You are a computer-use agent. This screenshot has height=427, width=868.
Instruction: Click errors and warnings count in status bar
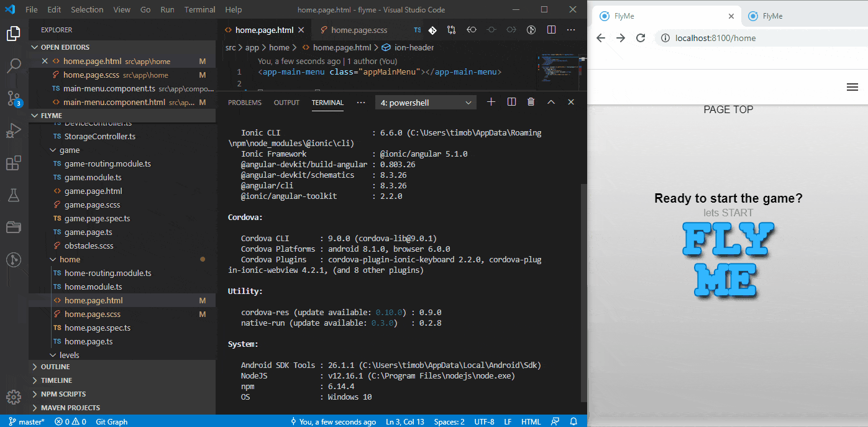pos(70,421)
